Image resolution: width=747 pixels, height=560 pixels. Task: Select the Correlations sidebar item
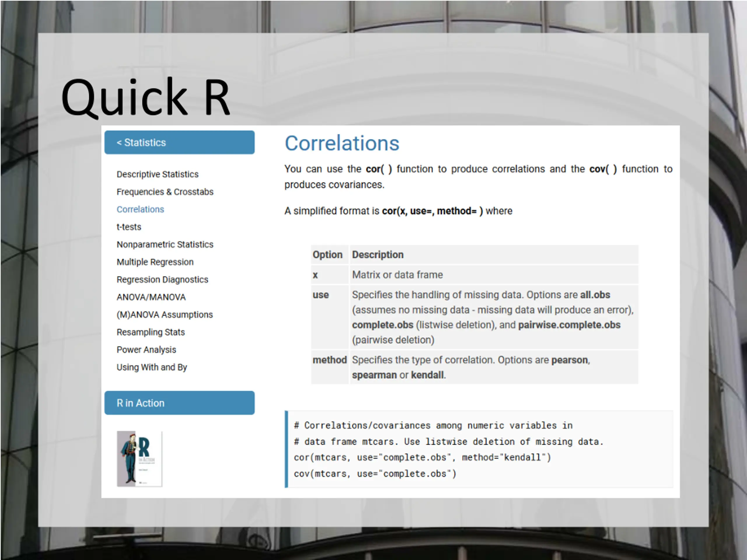point(140,209)
